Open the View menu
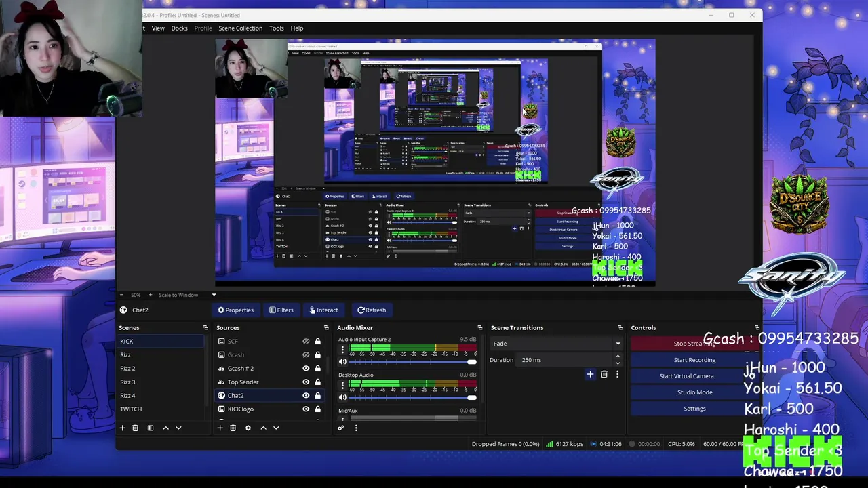 [x=158, y=28]
